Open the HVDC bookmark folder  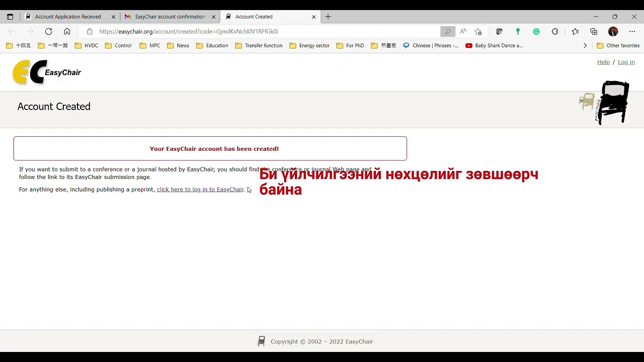(x=87, y=45)
